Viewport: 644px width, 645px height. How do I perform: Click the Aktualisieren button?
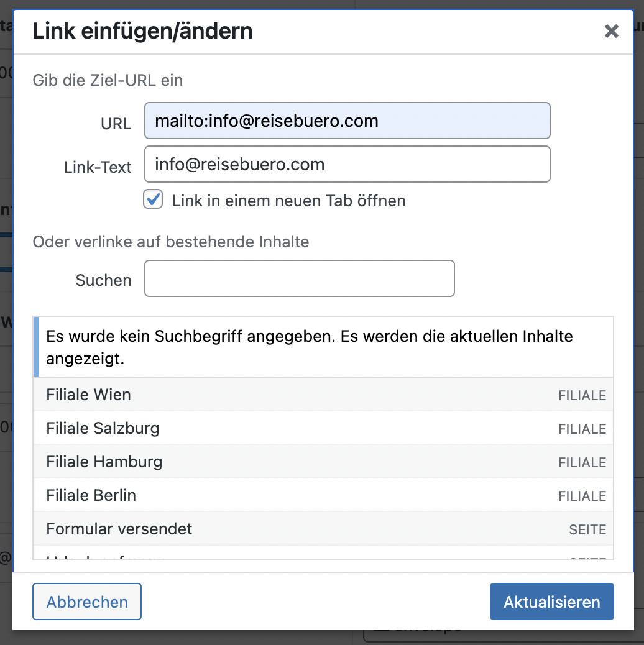point(551,602)
